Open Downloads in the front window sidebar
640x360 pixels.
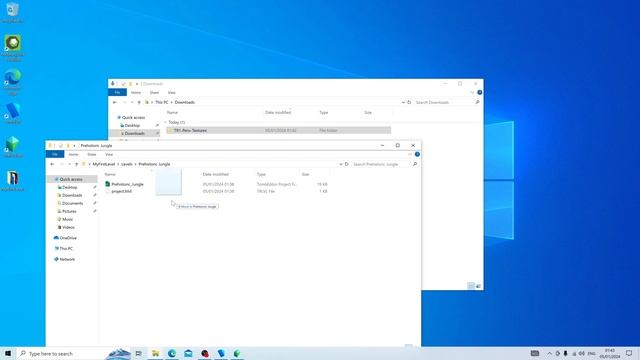(72, 195)
